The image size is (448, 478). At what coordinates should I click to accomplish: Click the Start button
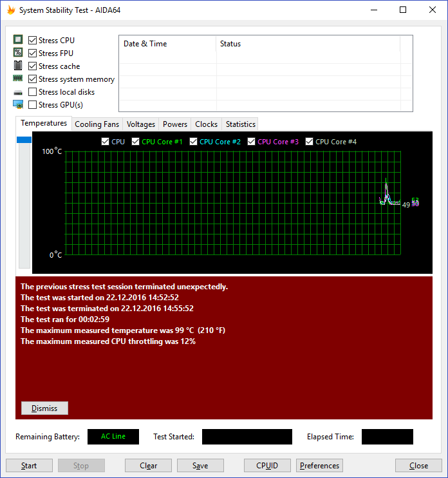pos(29,466)
